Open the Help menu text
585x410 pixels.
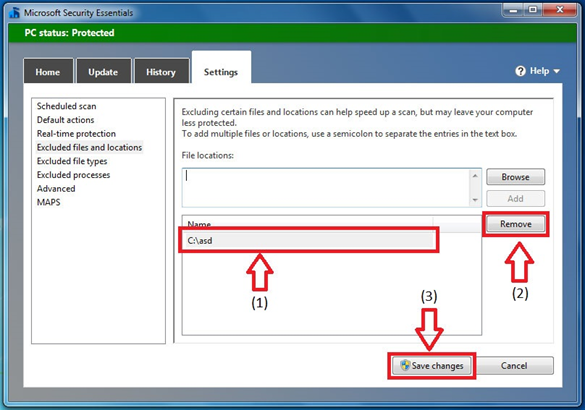tap(539, 71)
